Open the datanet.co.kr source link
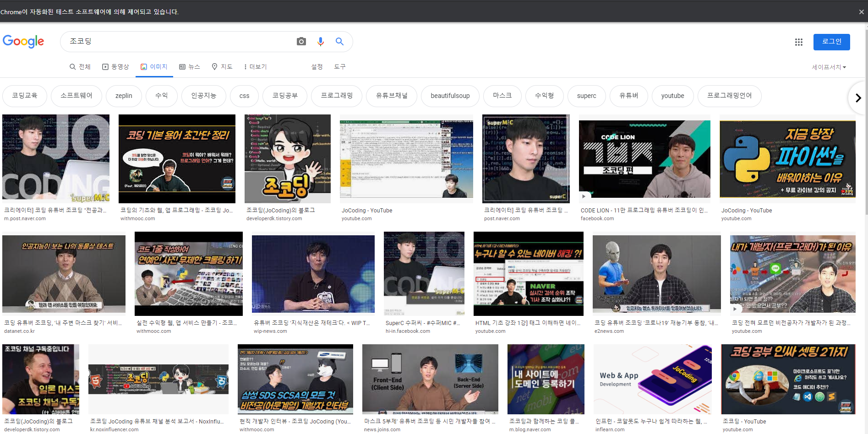This screenshot has height=434, width=868. pos(20,331)
